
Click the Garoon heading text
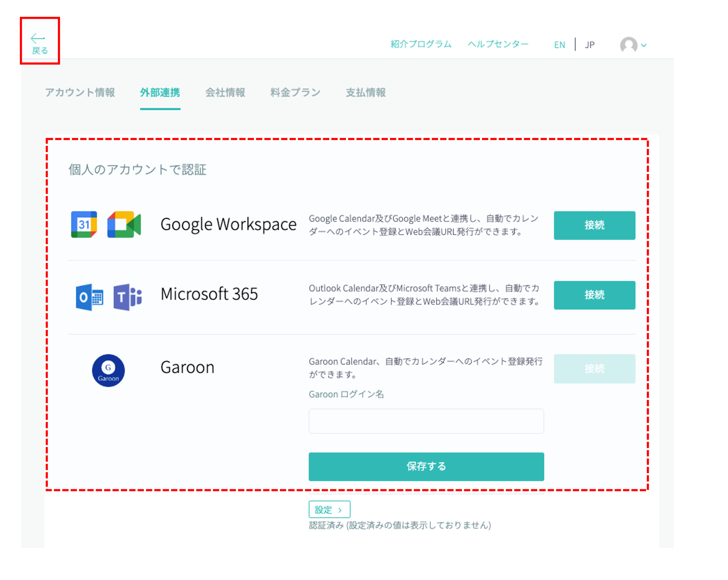click(x=187, y=367)
